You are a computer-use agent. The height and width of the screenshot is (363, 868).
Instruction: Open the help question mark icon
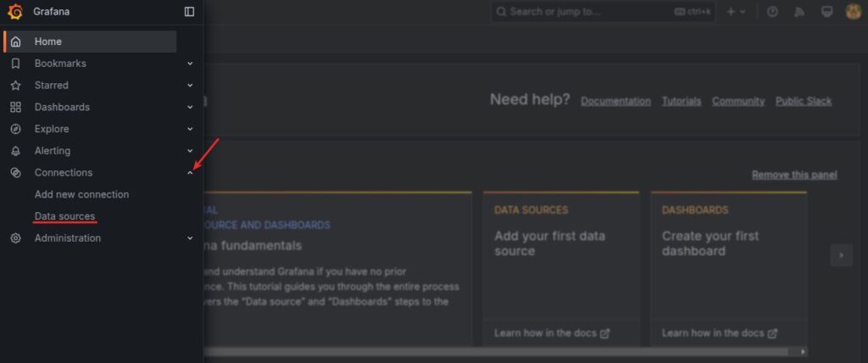pos(772,12)
